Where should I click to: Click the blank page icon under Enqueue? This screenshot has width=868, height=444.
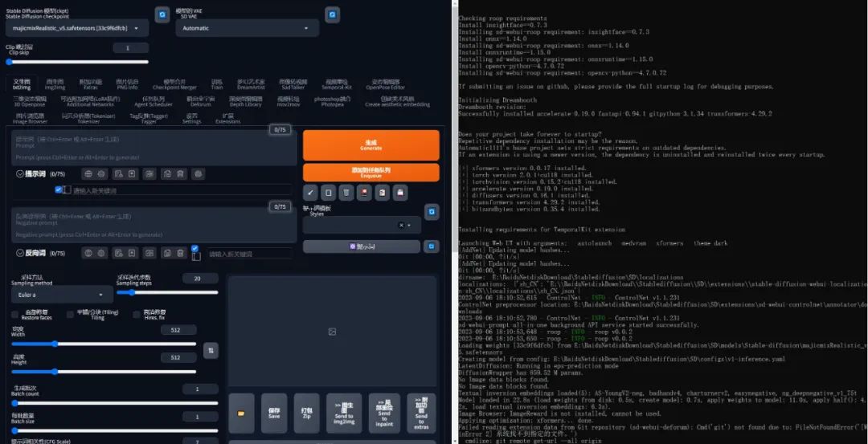coord(328,193)
